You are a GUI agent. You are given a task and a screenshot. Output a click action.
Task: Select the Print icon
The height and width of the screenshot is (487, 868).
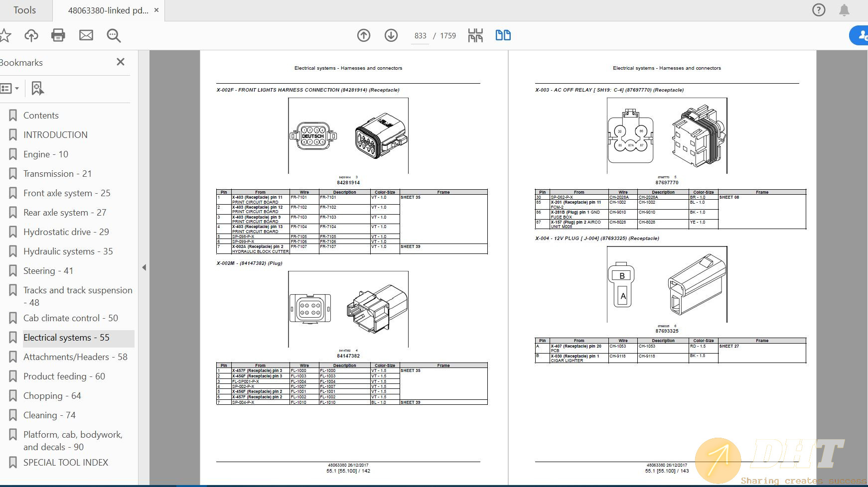[x=58, y=35]
